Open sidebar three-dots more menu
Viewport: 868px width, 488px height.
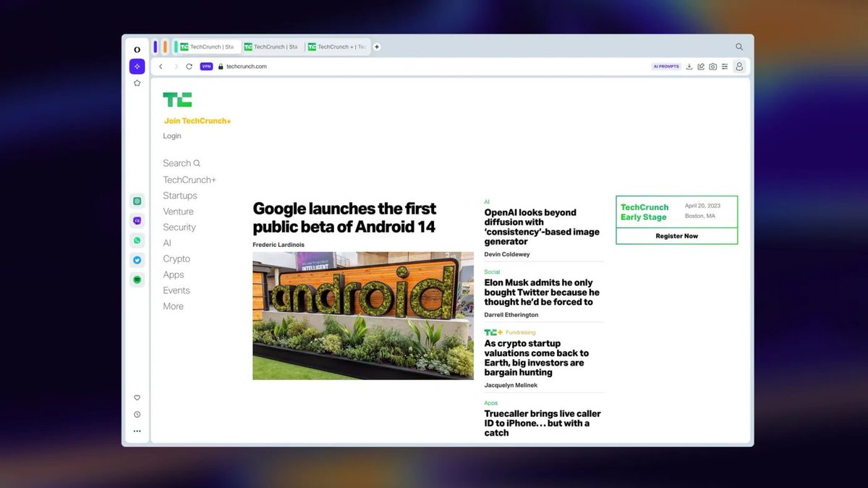point(137,432)
